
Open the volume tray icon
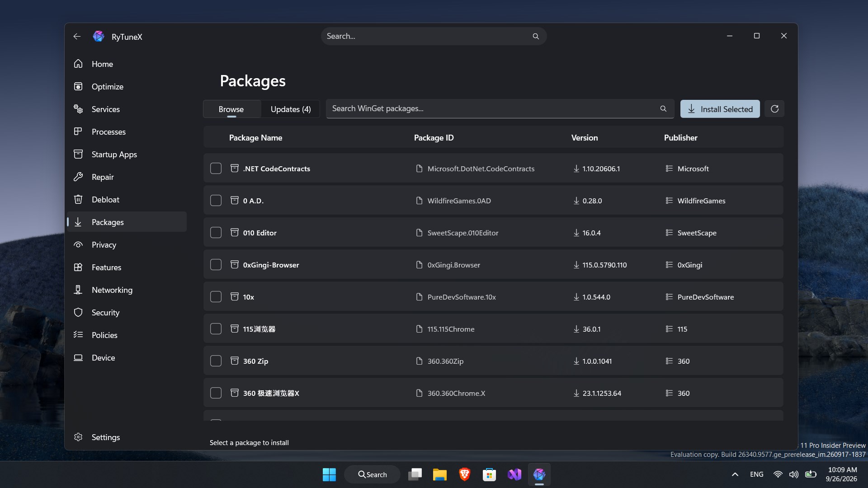pyautogui.click(x=794, y=474)
